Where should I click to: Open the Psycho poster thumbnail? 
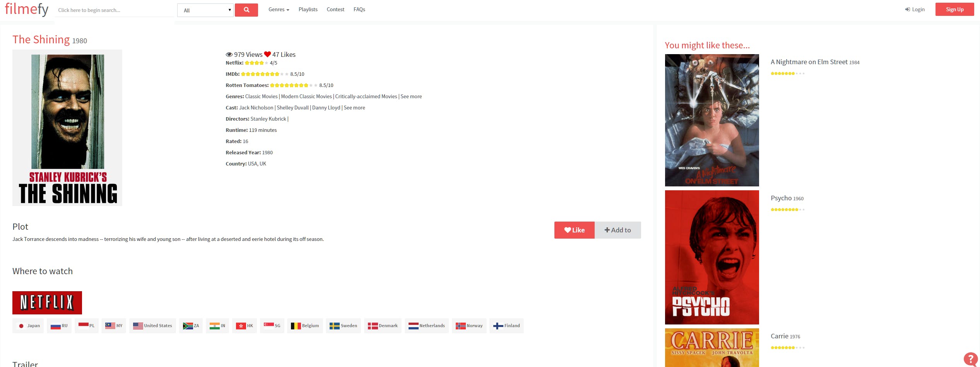tap(712, 257)
